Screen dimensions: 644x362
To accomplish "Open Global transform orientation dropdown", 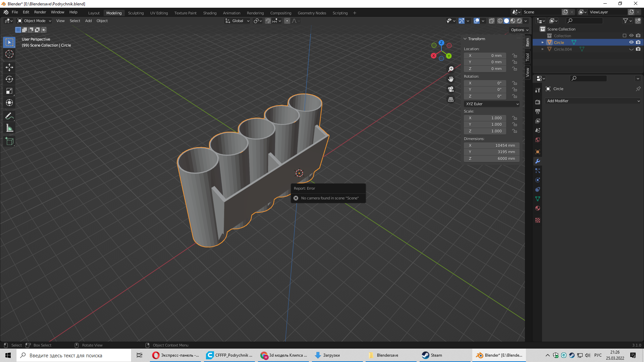I will coord(237,21).
